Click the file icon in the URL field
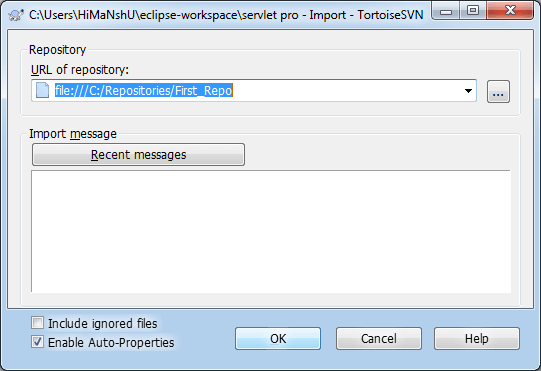Screen dimensions: 541x371 42,90
